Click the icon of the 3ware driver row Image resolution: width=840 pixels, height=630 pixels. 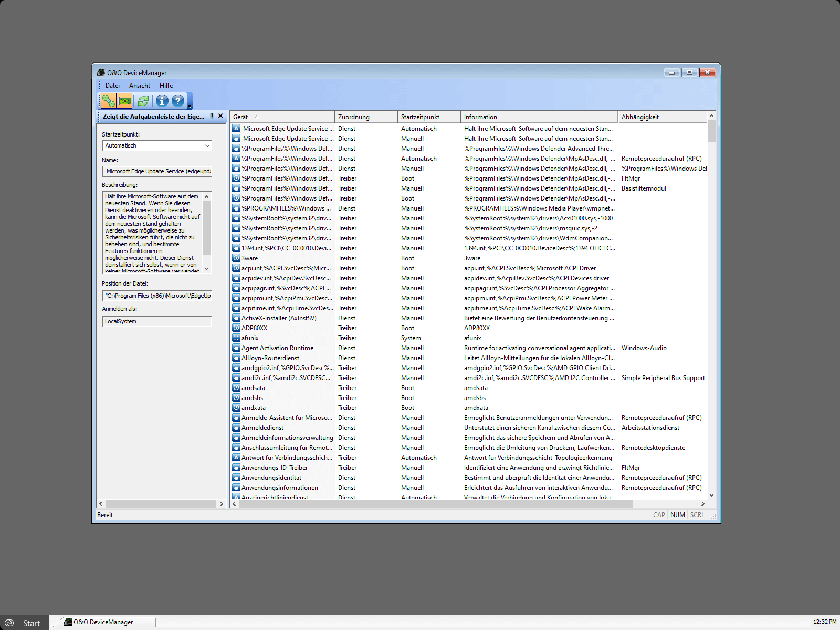pos(236,258)
